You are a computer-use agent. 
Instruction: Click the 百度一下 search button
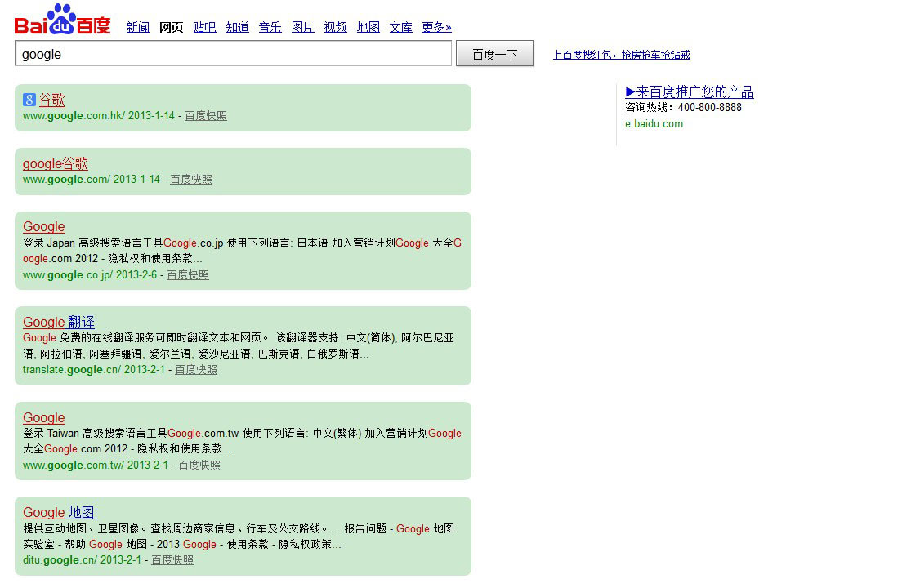coord(494,53)
